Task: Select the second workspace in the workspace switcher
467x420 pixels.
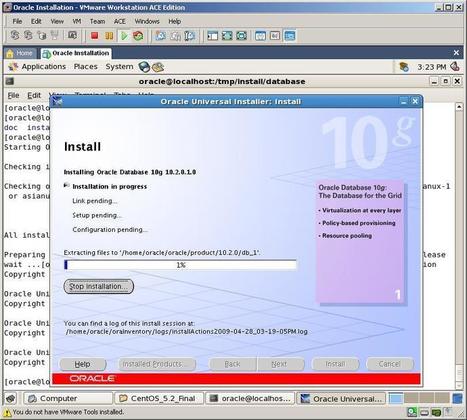Action: (411, 398)
